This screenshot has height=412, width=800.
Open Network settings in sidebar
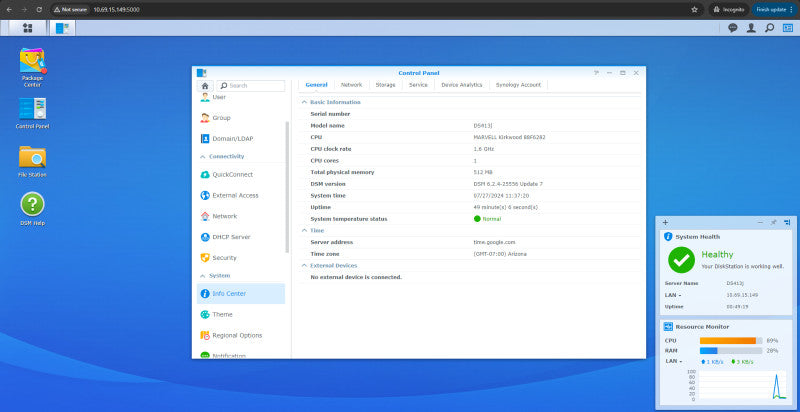[241, 216]
